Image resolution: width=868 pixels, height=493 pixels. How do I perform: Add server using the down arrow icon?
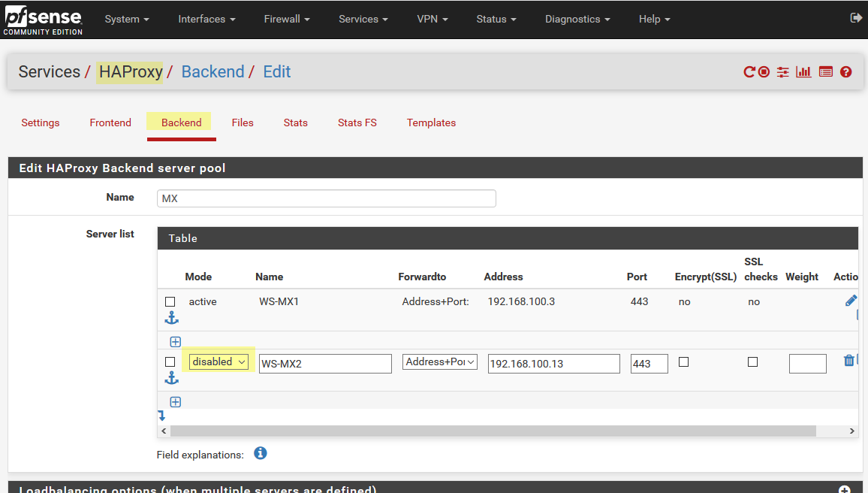click(x=161, y=416)
